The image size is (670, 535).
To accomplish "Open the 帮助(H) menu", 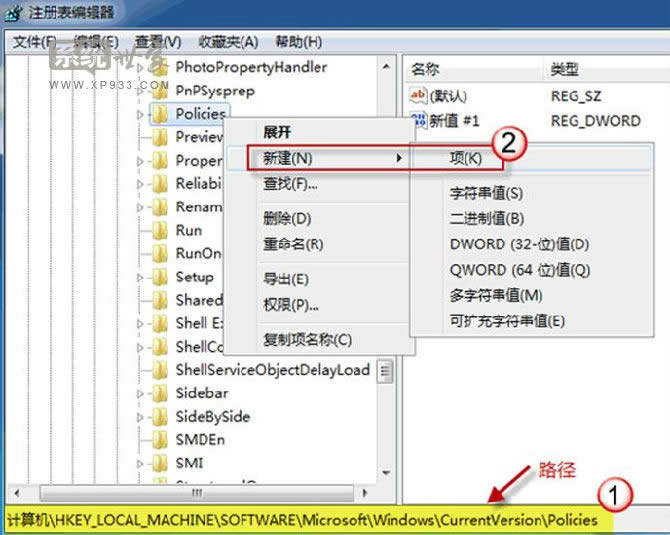I will point(298,41).
